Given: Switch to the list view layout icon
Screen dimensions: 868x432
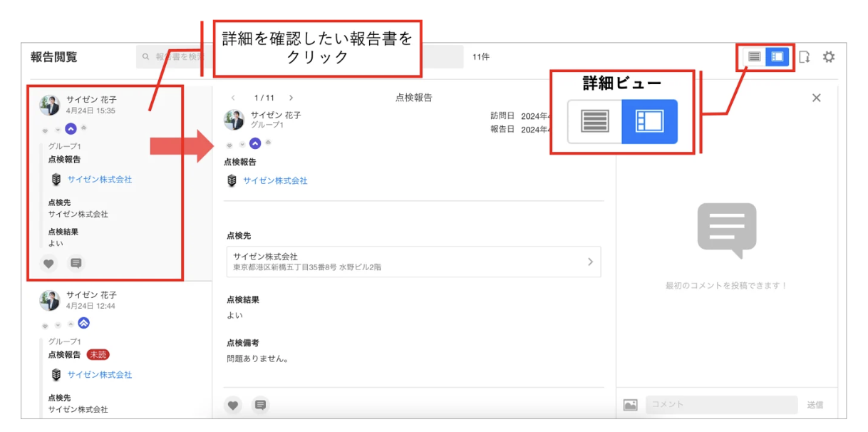Looking at the screenshot, I should coord(754,56).
